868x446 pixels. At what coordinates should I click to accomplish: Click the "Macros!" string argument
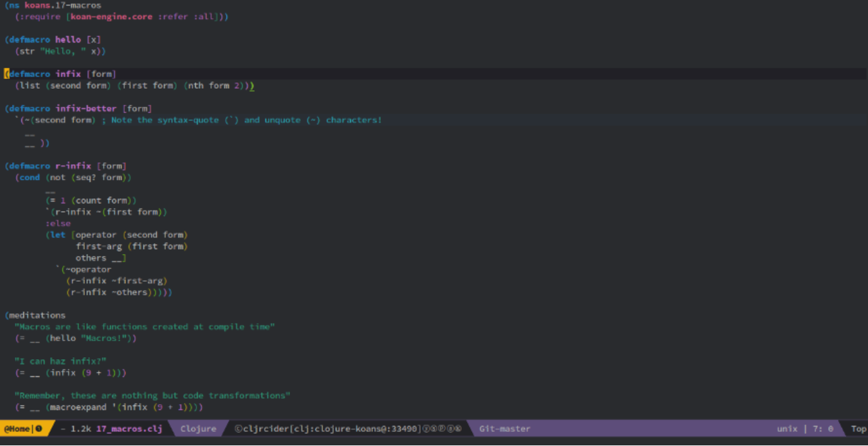click(x=104, y=338)
